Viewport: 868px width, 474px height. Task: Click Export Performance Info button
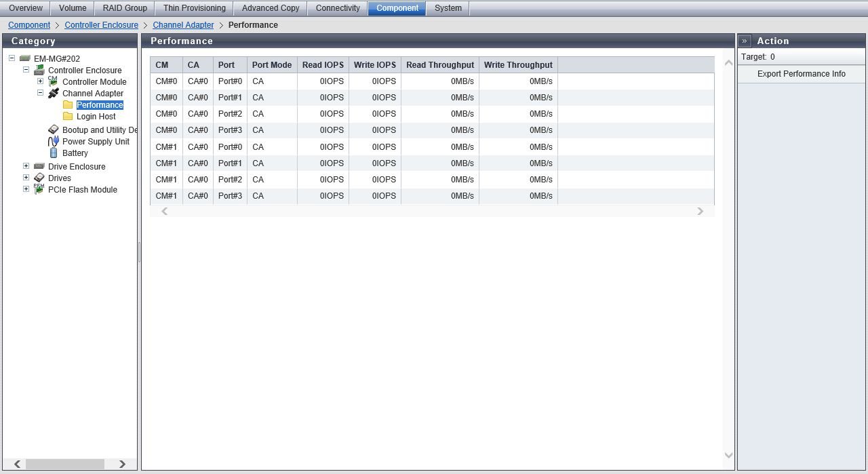(801, 74)
